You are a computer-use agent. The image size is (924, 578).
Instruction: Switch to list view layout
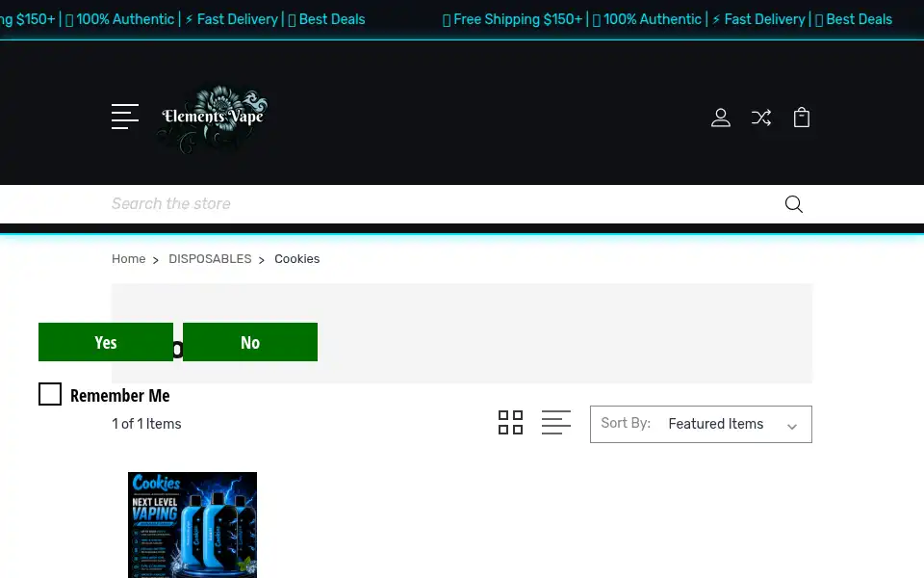[555, 422]
